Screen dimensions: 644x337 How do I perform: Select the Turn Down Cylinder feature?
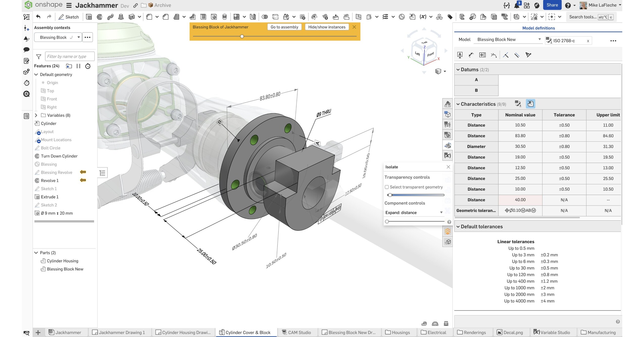59,156
